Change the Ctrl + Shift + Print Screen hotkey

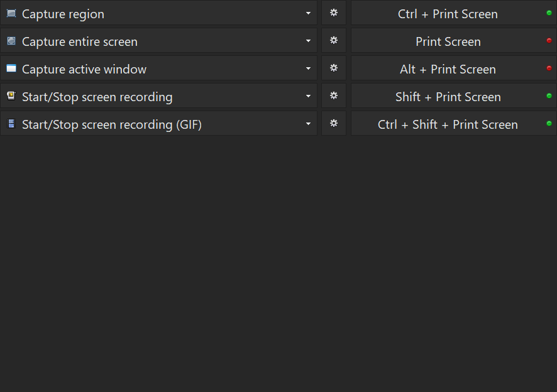tap(448, 124)
